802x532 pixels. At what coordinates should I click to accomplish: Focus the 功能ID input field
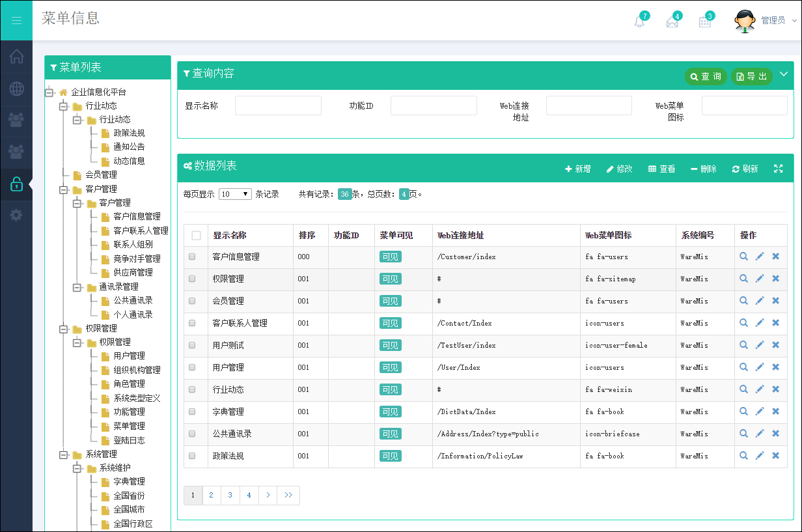tap(434, 105)
